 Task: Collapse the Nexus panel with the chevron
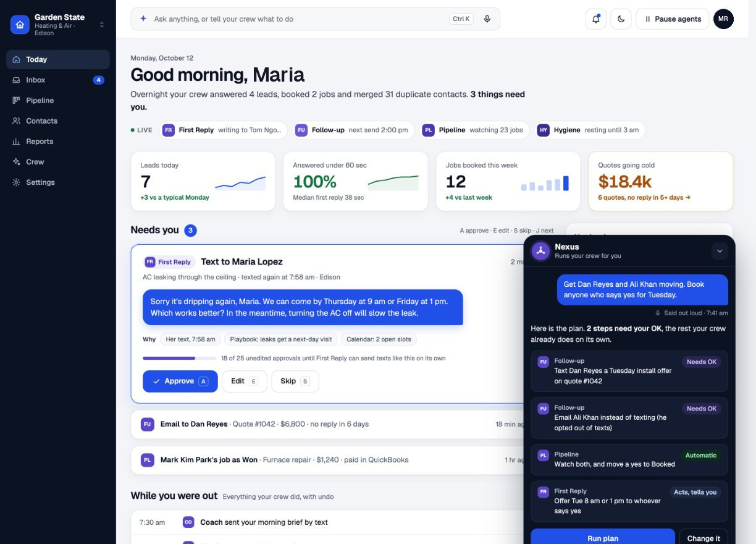[x=719, y=251]
